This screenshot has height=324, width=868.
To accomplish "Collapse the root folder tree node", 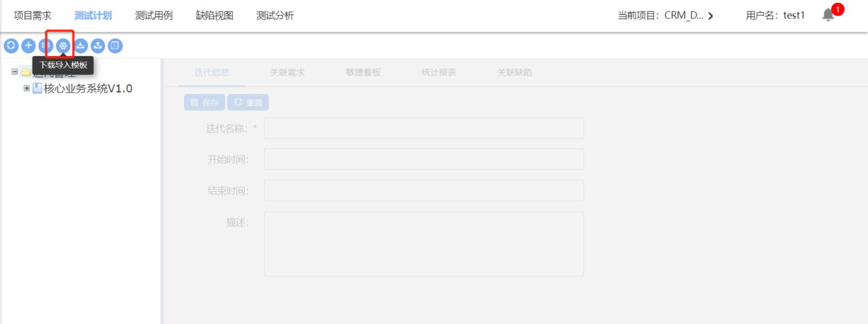I will [15, 72].
